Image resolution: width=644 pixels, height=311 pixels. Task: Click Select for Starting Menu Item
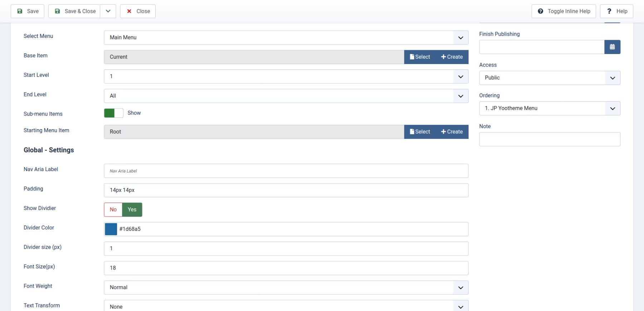tap(420, 132)
